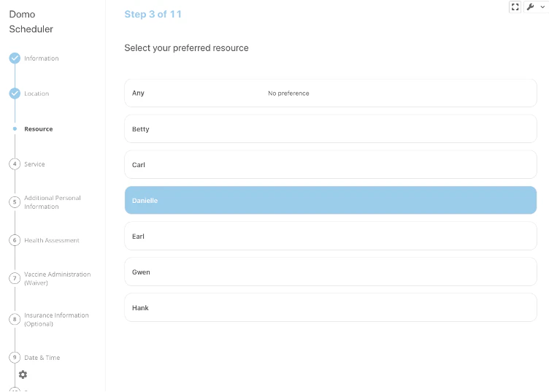Choose Earl as preferred resource
The image size is (549, 392).
pyautogui.click(x=331, y=236)
